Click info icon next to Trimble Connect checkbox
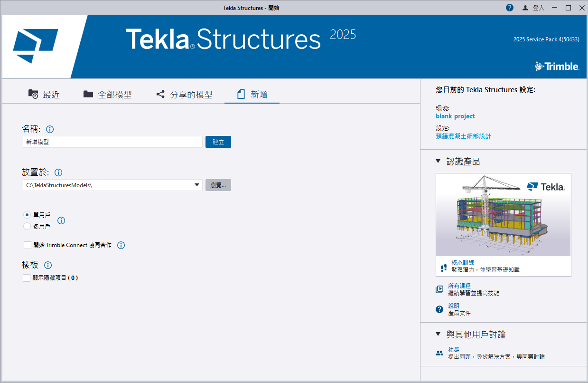588x383 pixels. pyautogui.click(x=121, y=245)
